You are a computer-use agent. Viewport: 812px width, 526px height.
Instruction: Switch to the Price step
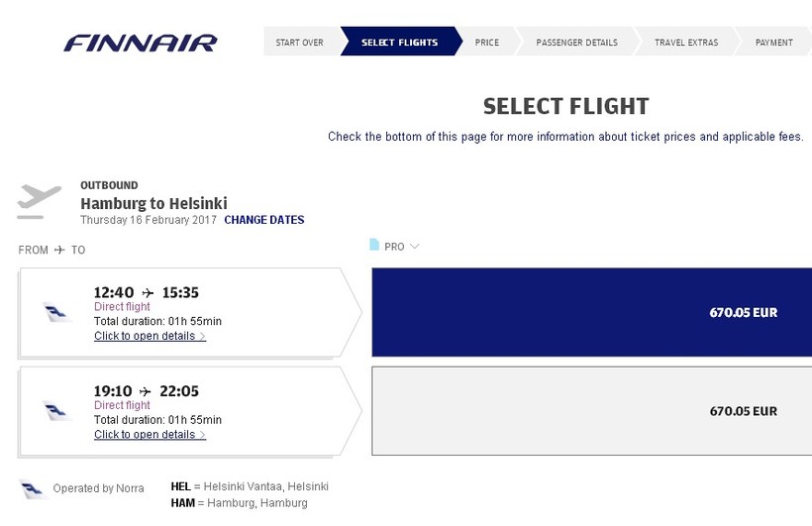[486, 43]
